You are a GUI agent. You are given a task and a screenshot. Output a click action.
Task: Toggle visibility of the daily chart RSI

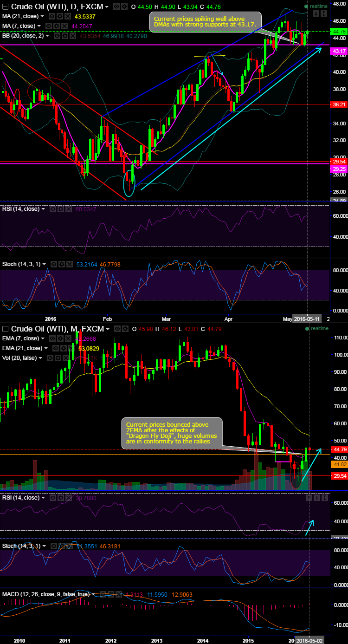pos(53,209)
